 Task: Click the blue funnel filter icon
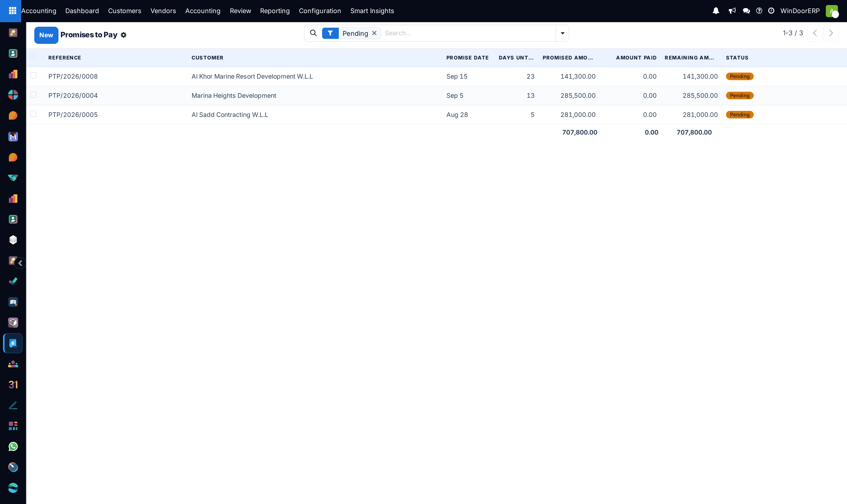point(330,33)
